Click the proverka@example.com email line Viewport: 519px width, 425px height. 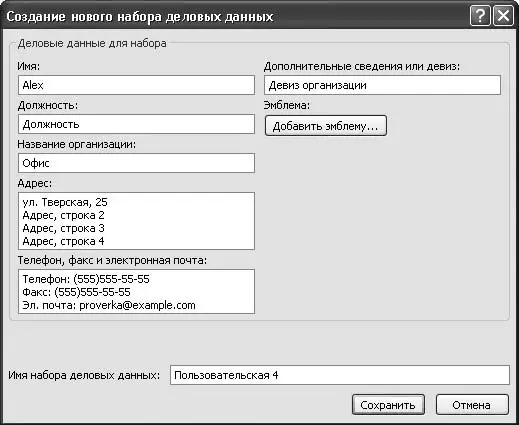point(109,305)
